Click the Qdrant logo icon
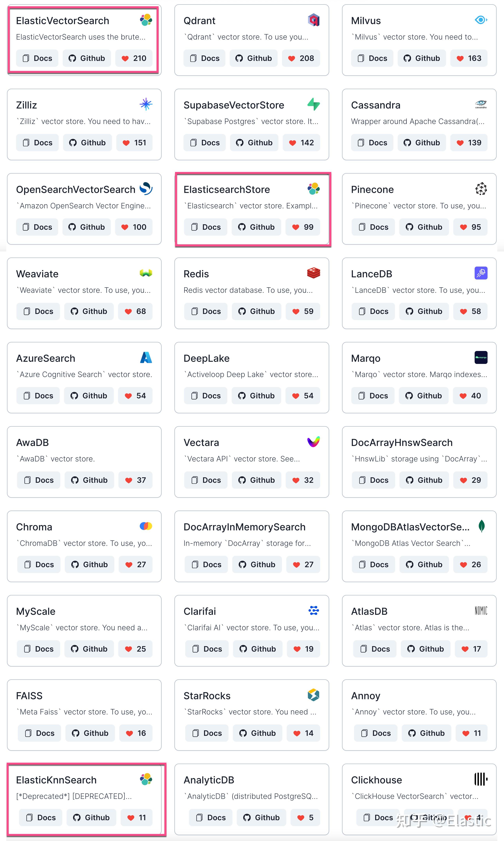504x841 pixels. 313,20
